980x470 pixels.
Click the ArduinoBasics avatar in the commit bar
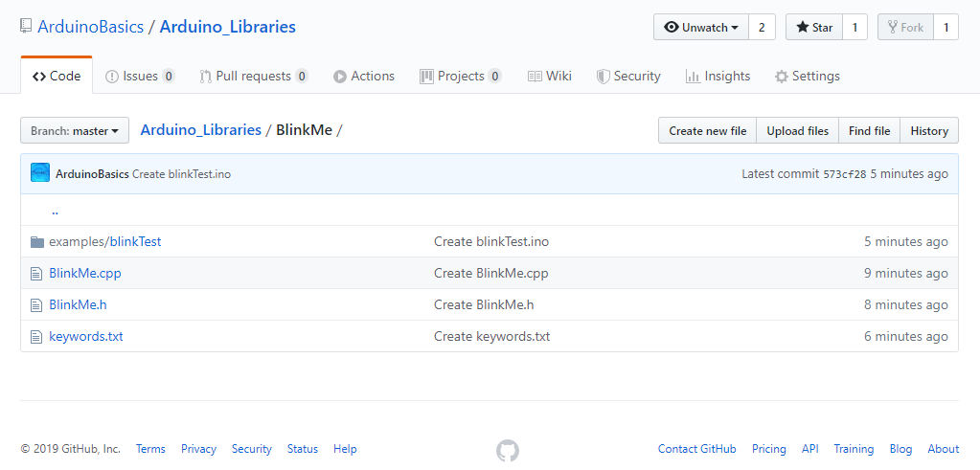40,173
